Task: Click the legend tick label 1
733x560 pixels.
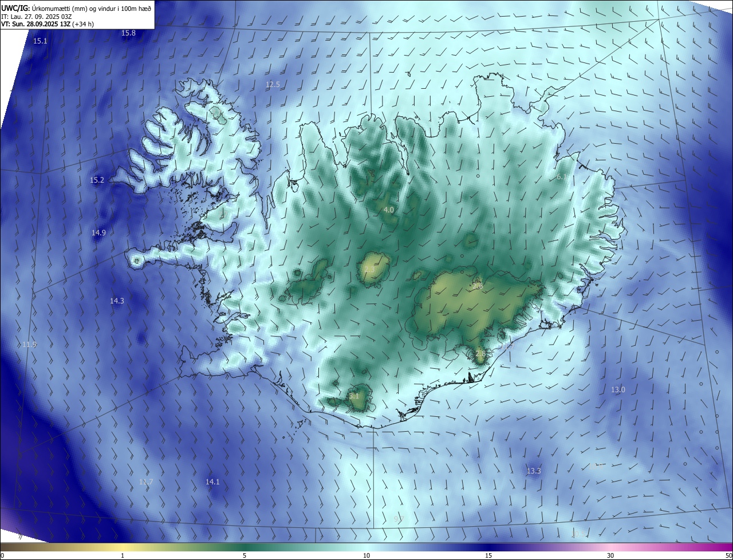Action: (123, 555)
